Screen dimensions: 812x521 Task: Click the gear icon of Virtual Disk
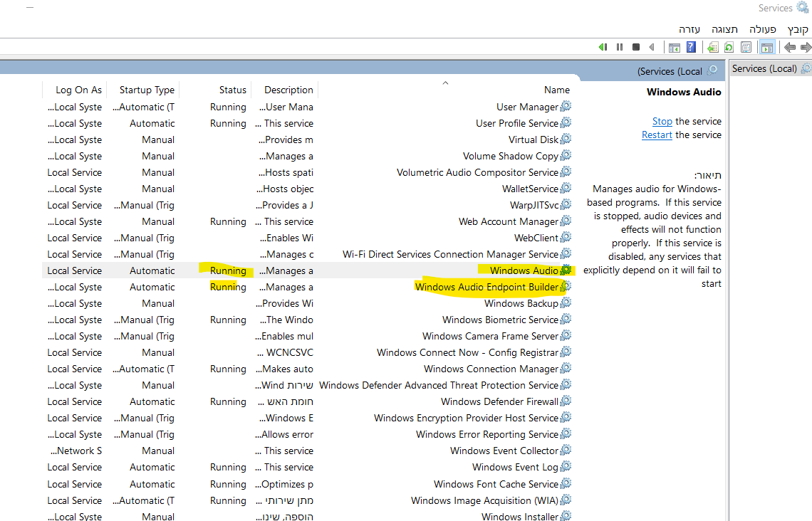566,140
